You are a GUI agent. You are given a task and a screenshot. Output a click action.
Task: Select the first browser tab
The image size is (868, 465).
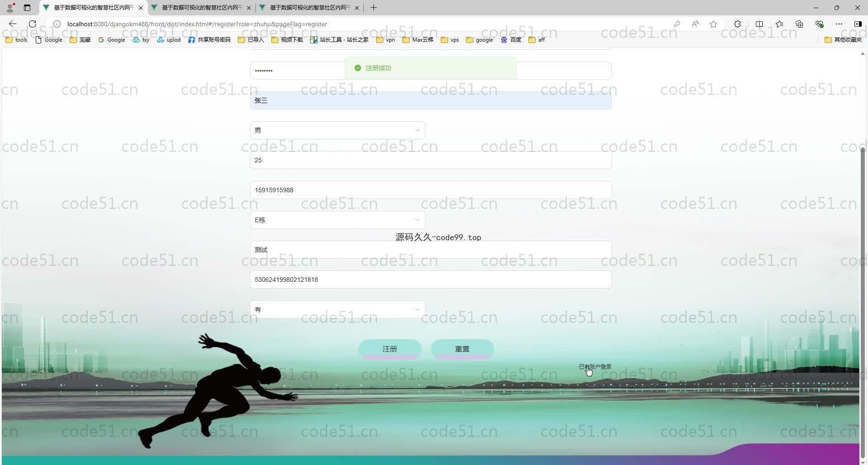[x=94, y=8]
